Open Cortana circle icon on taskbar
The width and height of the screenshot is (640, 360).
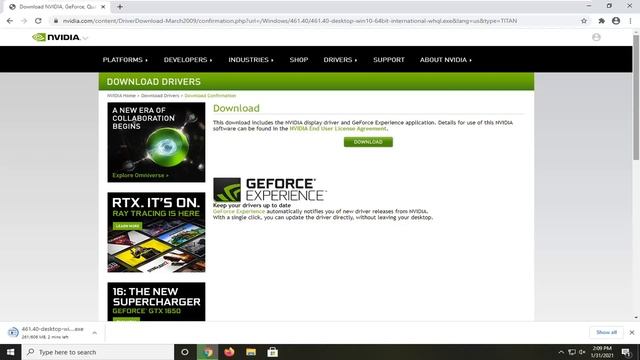point(185,352)
